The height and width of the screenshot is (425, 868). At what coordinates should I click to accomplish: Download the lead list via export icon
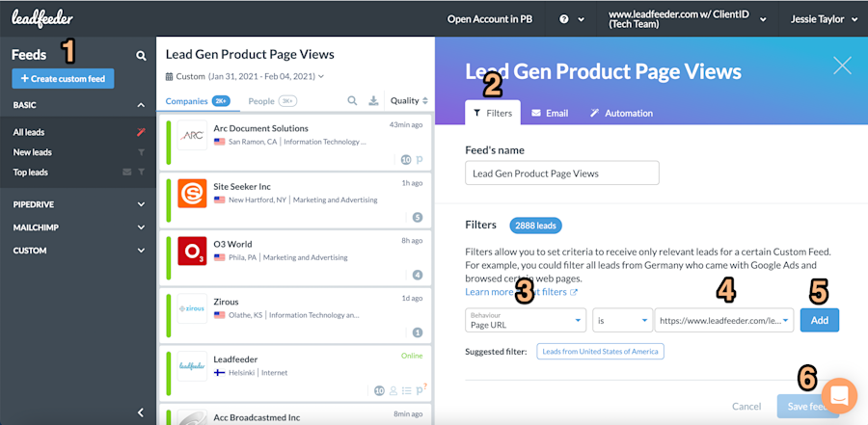click(373, 101)
